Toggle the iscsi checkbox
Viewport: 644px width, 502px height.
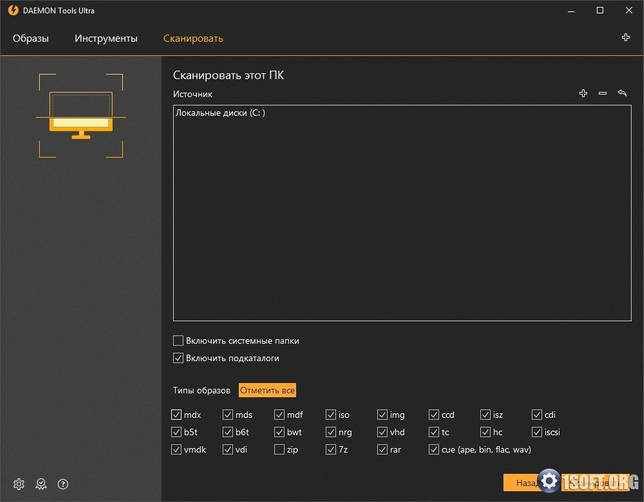click(x=537, y=432)
